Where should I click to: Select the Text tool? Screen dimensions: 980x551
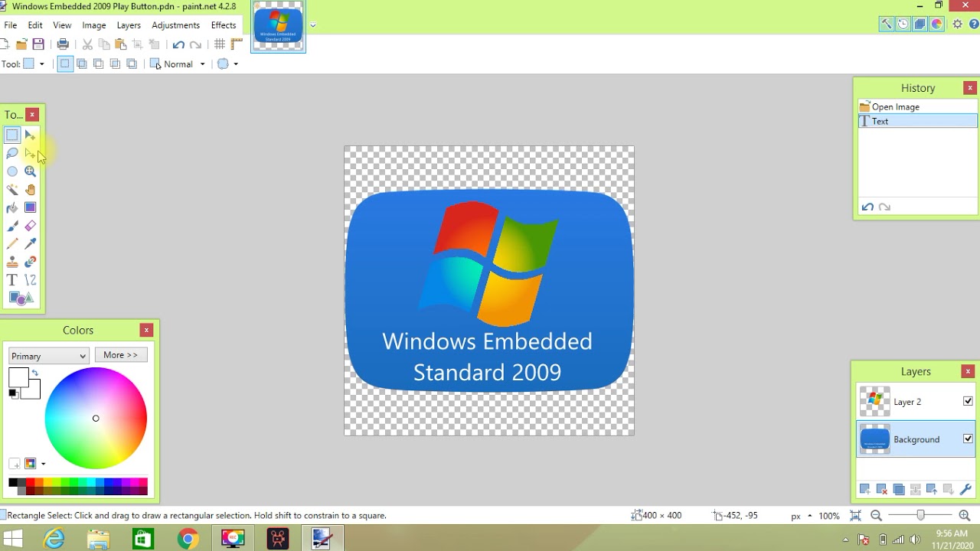coord(12,280)
